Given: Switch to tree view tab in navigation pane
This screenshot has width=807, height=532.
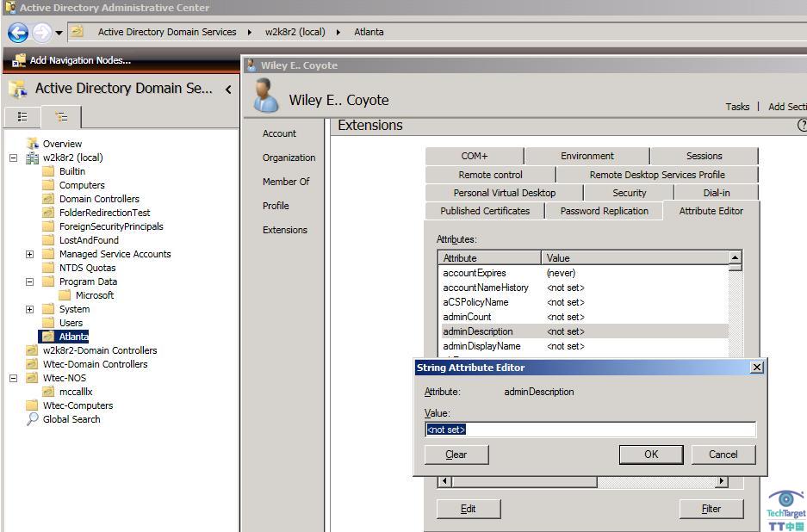Looking at the screenshot, I should pos(61,117).
